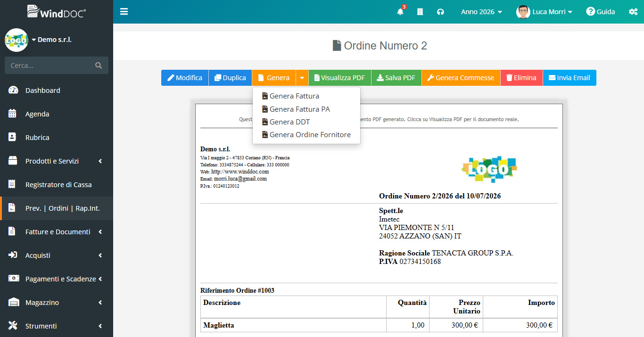The image size is (644, 337).
Task: Click the Modifica button
Action: point(185,78)
